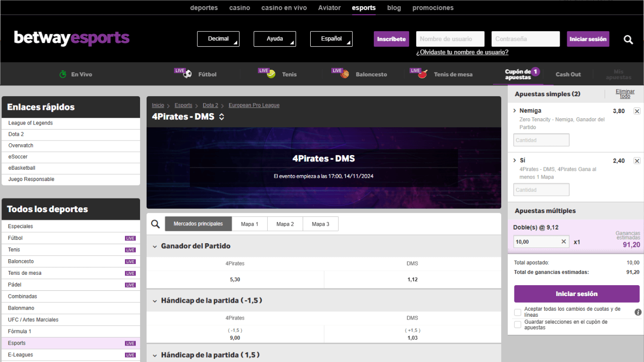The image size is (644, 362).
Task: Open European Pro League breadcrumb
Action: (x=254, y=105)
